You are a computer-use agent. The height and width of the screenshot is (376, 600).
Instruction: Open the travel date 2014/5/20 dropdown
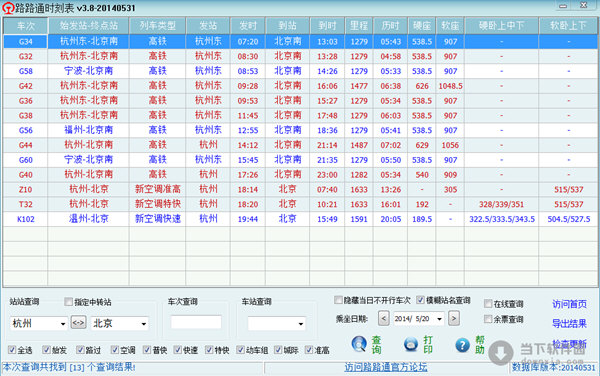click(439, 318)
